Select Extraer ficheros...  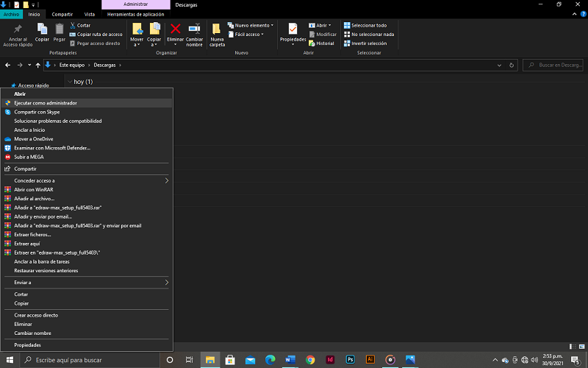coord(87,235)
